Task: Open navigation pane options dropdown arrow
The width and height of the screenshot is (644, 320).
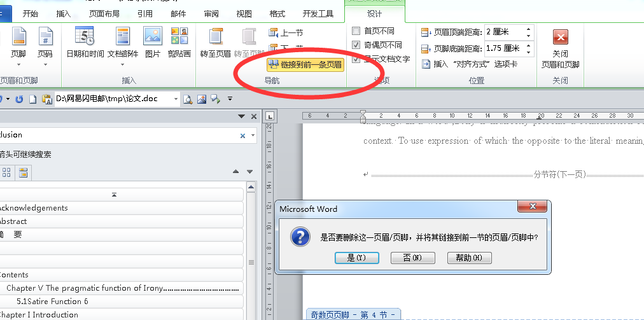Action: [x=242, y=116]
